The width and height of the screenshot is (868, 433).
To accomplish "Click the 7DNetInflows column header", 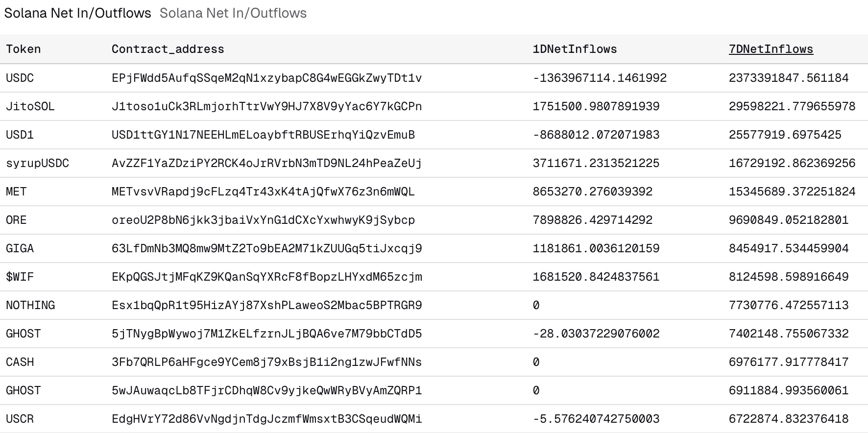I will click(x=771, y=49).
